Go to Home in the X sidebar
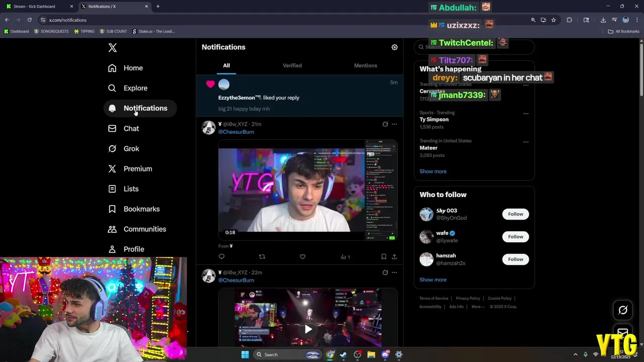Screen dimensions: 644x362 click(x=126, y=68)
